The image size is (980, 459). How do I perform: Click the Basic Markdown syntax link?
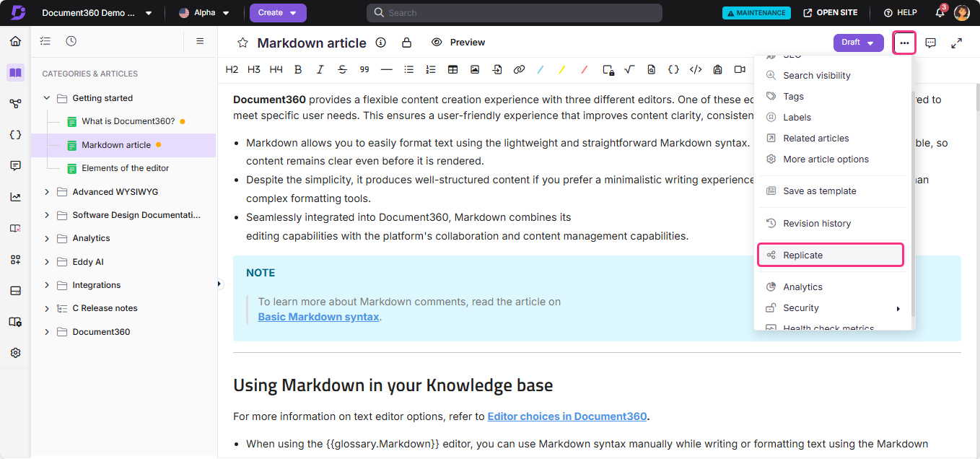(x=318, y=316)
